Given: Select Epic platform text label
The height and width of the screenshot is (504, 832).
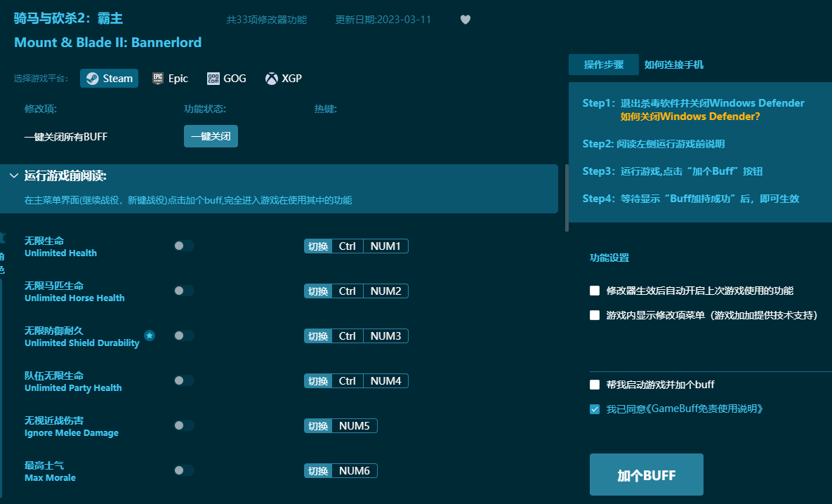Looking at the screenshot, I should [x=178, y=79].
